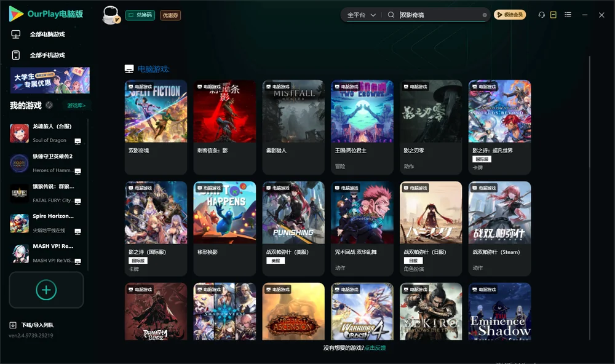Open the 影之刃零 game card
Viewport: 615px width, 364px height.
pos(430,127)
